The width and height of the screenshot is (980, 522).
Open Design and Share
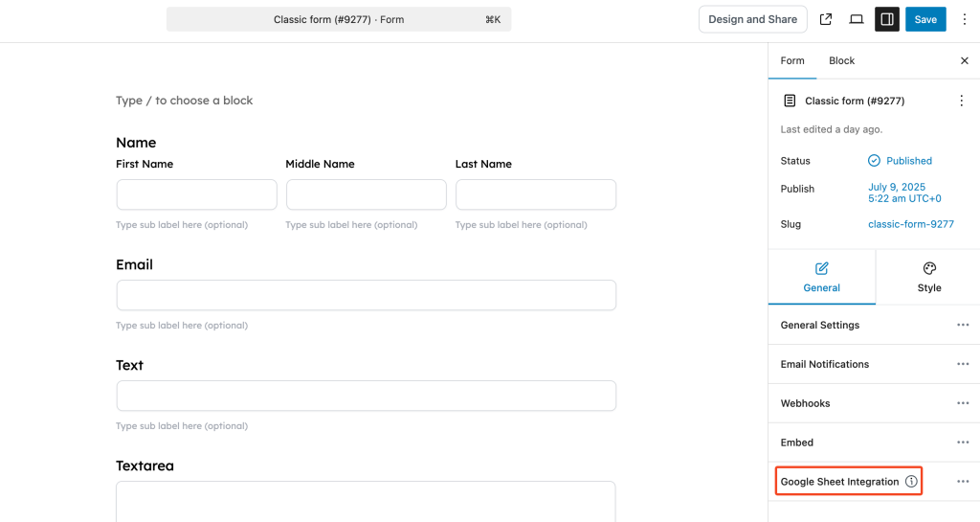point(752,19)
